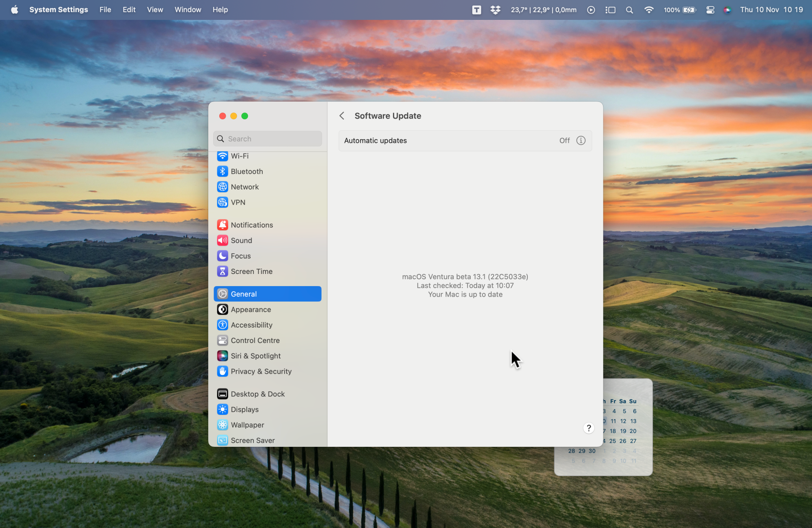Click calendar widget date 13
Viewport: 812px width, 528px height.
point(633,421)
